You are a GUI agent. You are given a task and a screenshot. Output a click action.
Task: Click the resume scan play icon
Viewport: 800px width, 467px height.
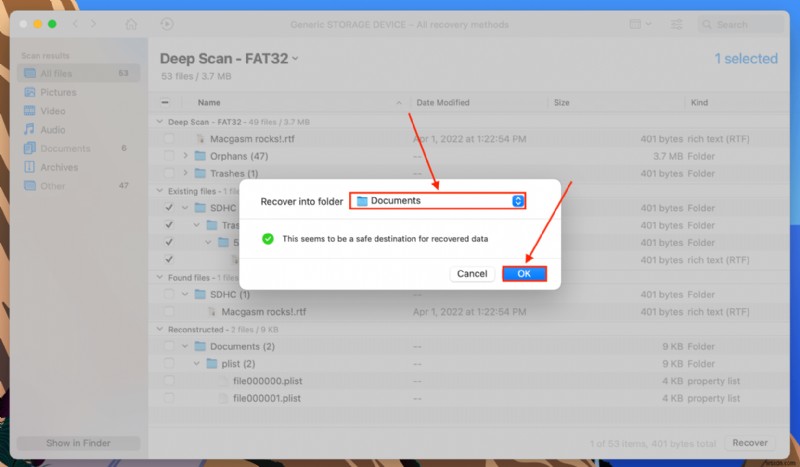[x=167, y=24]
